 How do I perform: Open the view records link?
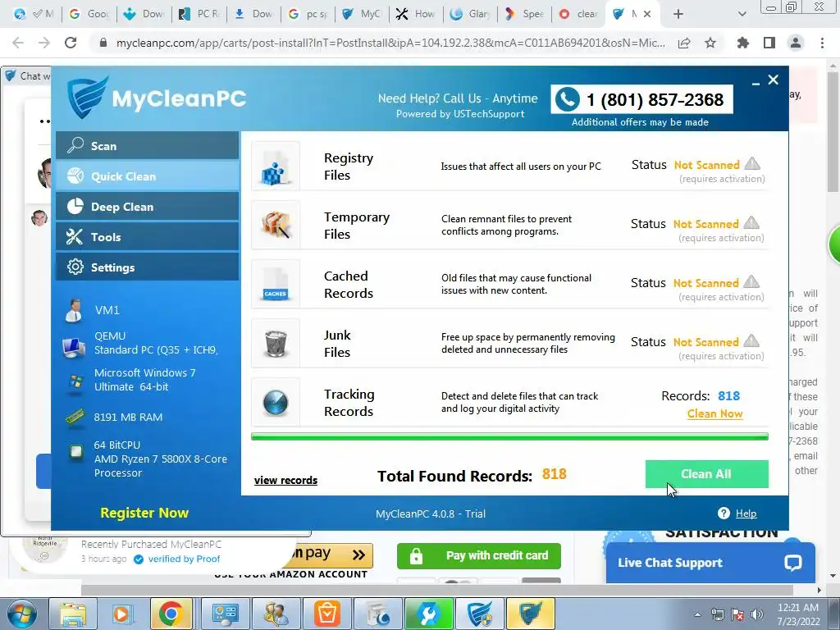[x=285, y=480]
